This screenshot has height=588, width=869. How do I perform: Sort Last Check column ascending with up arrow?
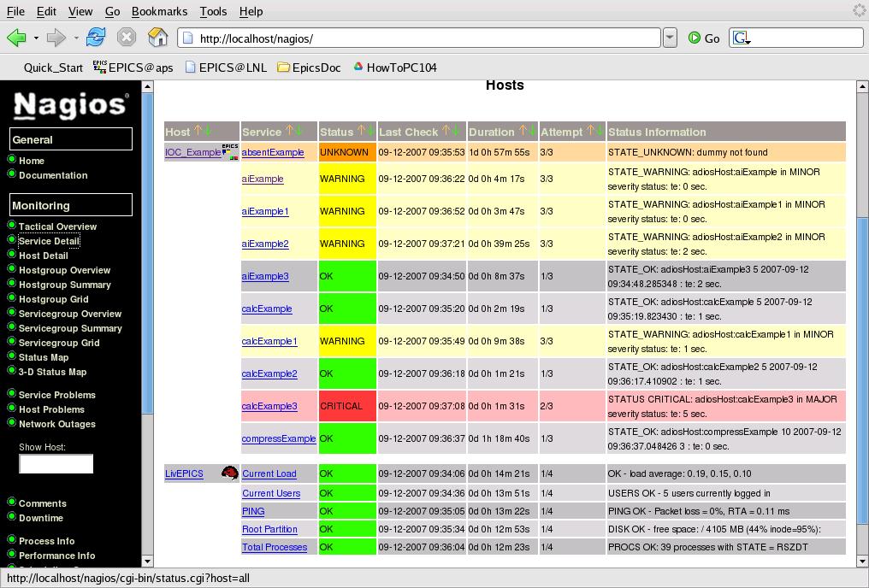pyautogui.click(x=446, y=131)
